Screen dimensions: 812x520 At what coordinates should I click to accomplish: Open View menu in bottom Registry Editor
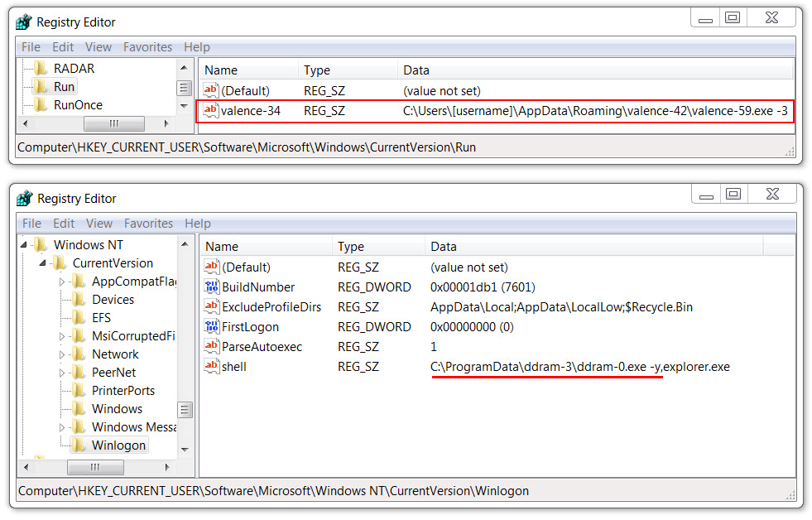click(99, 224)
